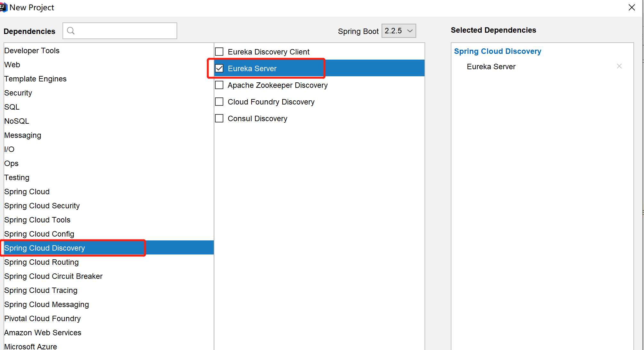This screenshot has height=350, width=644.
Task: Click the Eureka Discovery Client label
Action: (268, 52)
